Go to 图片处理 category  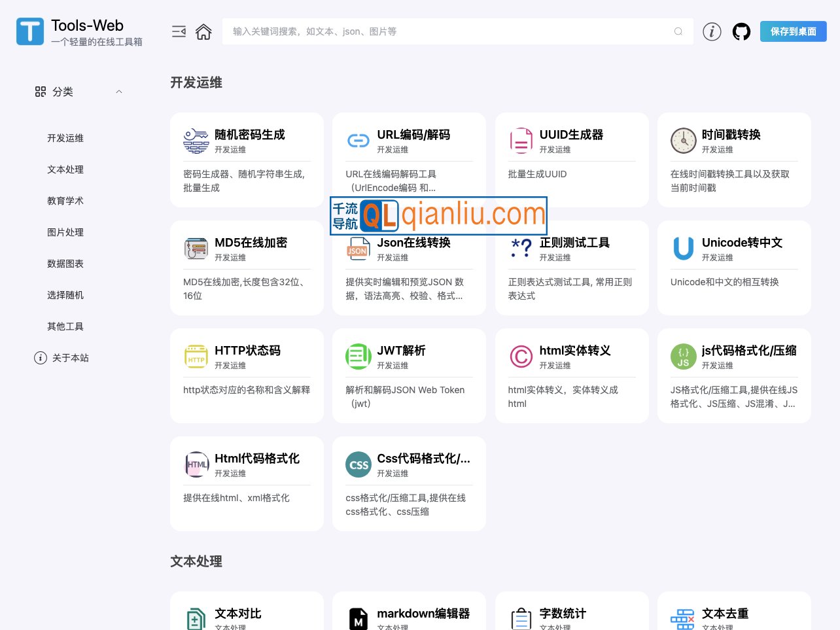coord(65,232)
